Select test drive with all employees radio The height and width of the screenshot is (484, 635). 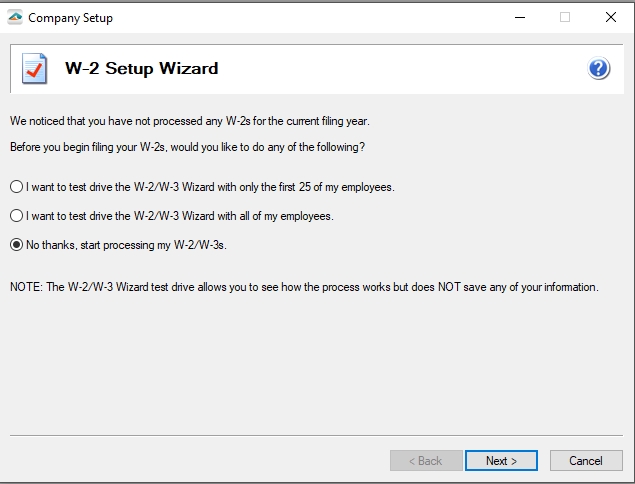click(16, 215)
